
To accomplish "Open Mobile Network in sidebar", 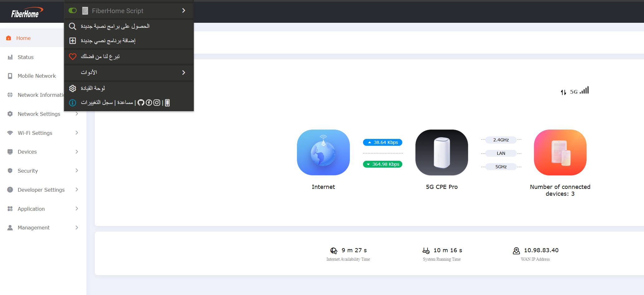I will [x=37, y=76].
